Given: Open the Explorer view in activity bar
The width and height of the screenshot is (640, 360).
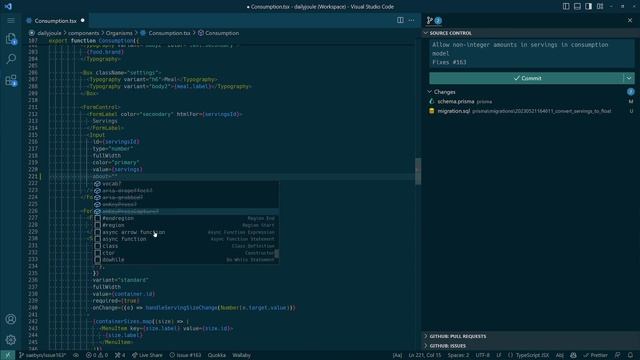Looking at the screenshot, I should 11,39.
